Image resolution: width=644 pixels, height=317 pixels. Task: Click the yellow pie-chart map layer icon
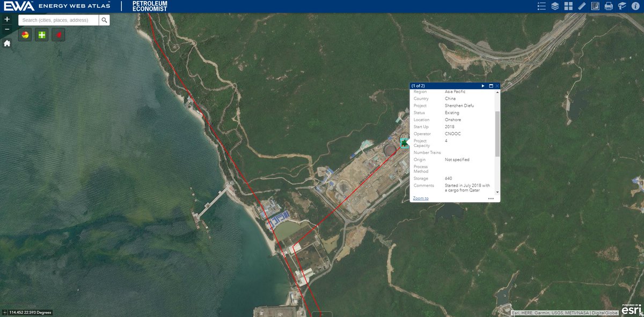pyautogui.click(x=24, y=34)
